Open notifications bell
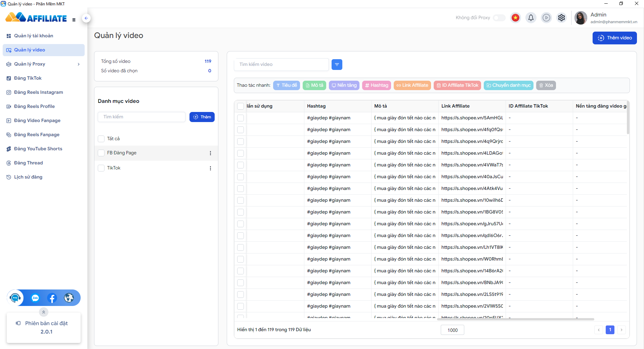644x349 pixels. coord(531,17)
